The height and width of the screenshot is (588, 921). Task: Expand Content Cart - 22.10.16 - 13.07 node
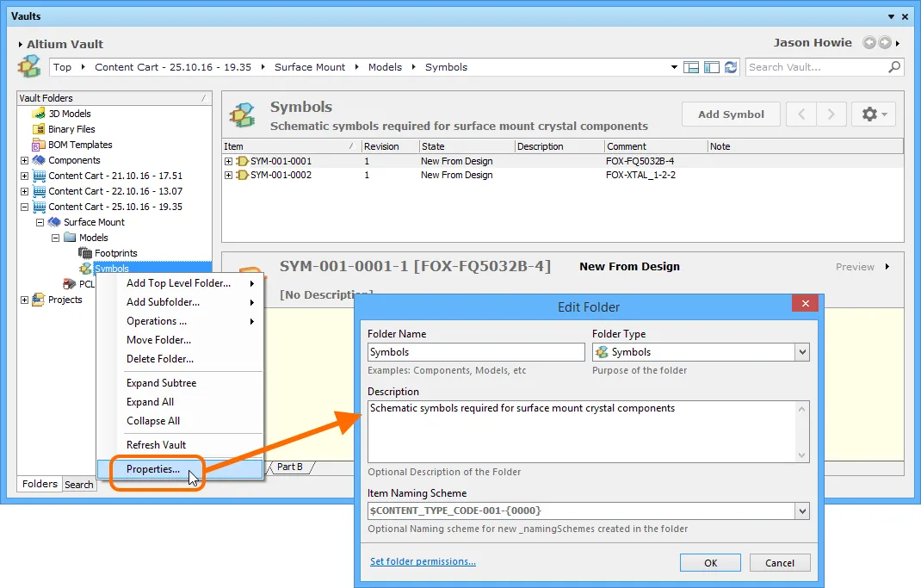[x=24, y=191]
